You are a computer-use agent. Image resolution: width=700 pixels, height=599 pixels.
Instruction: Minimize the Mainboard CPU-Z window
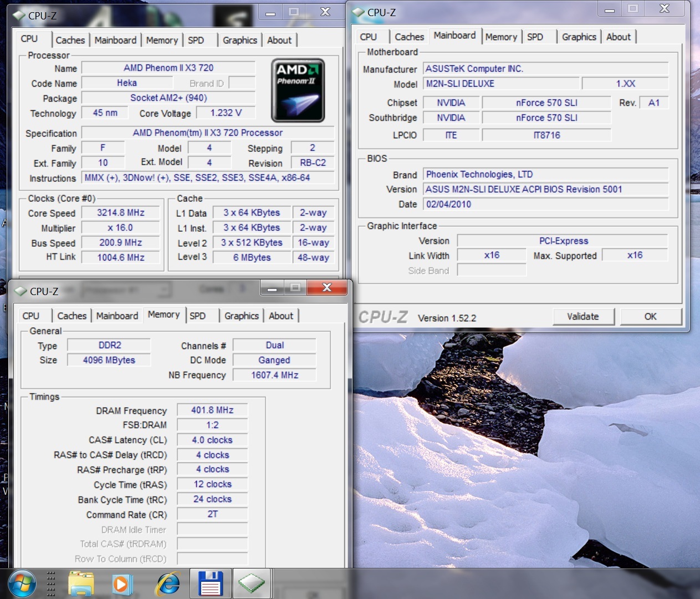[609, 9]
